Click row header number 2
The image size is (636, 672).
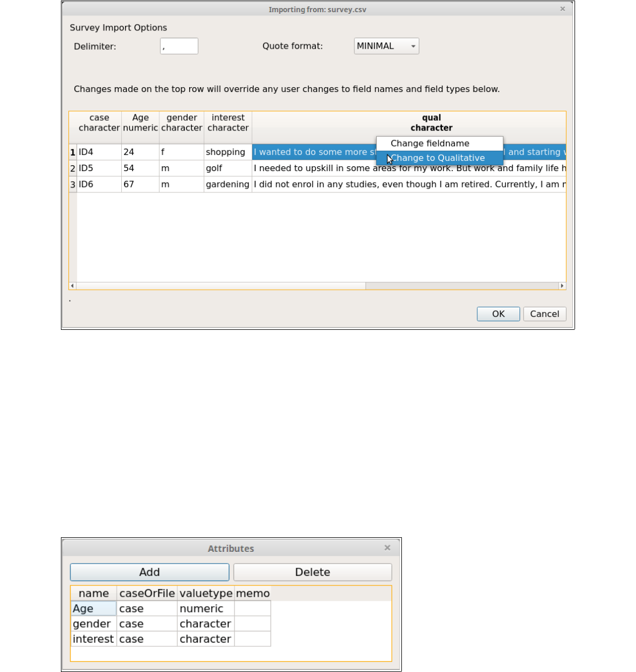point(73,168)
